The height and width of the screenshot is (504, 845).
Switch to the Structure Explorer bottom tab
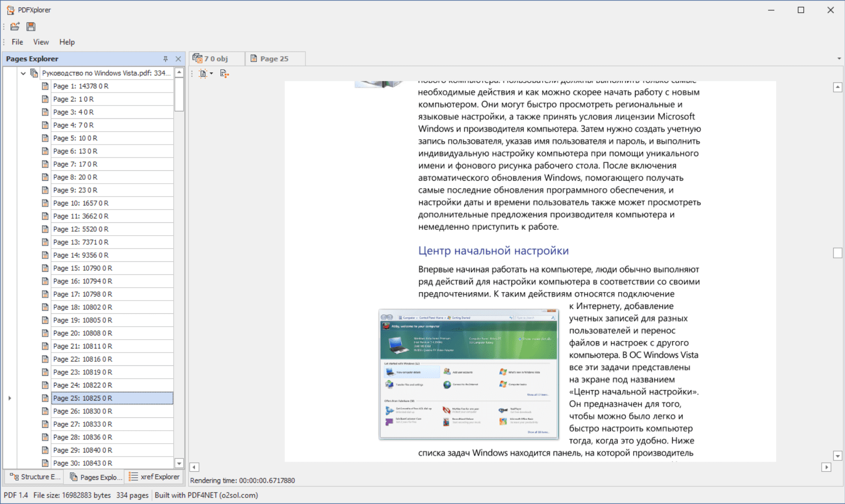(x=35, y=477)
